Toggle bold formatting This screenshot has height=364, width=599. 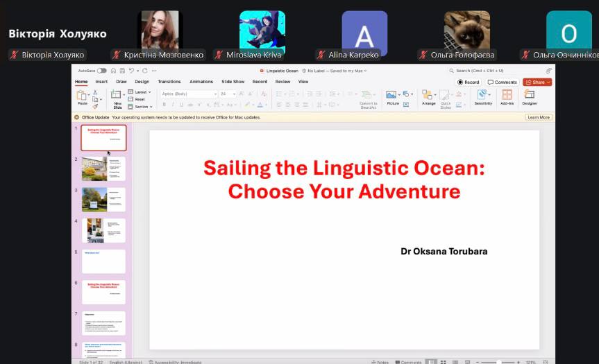pos(164,105)
